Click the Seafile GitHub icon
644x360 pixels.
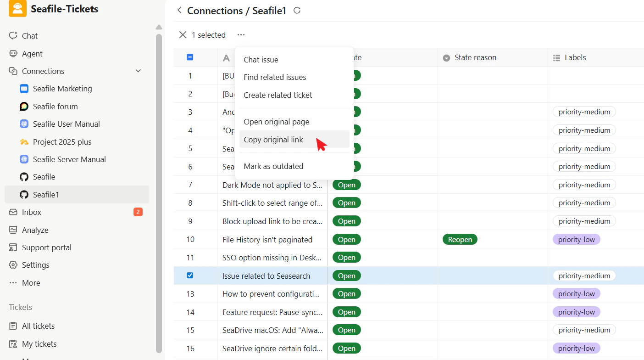(x=24, y=177)
